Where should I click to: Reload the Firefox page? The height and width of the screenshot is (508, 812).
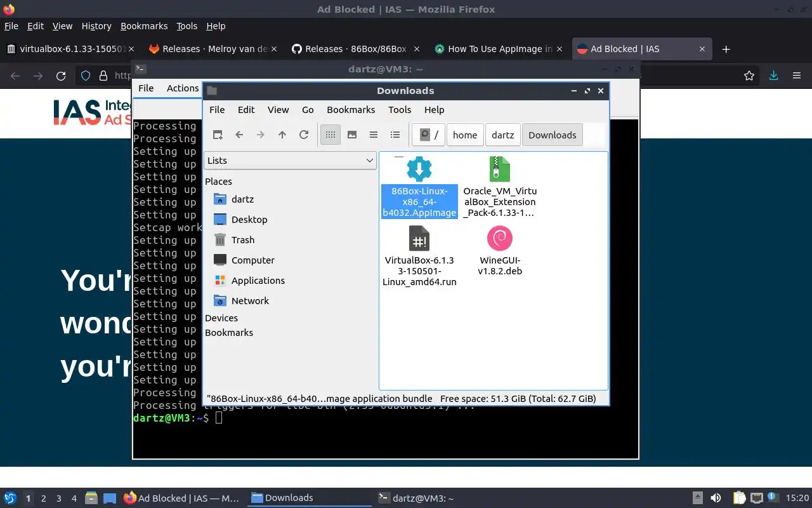(61, 76)
